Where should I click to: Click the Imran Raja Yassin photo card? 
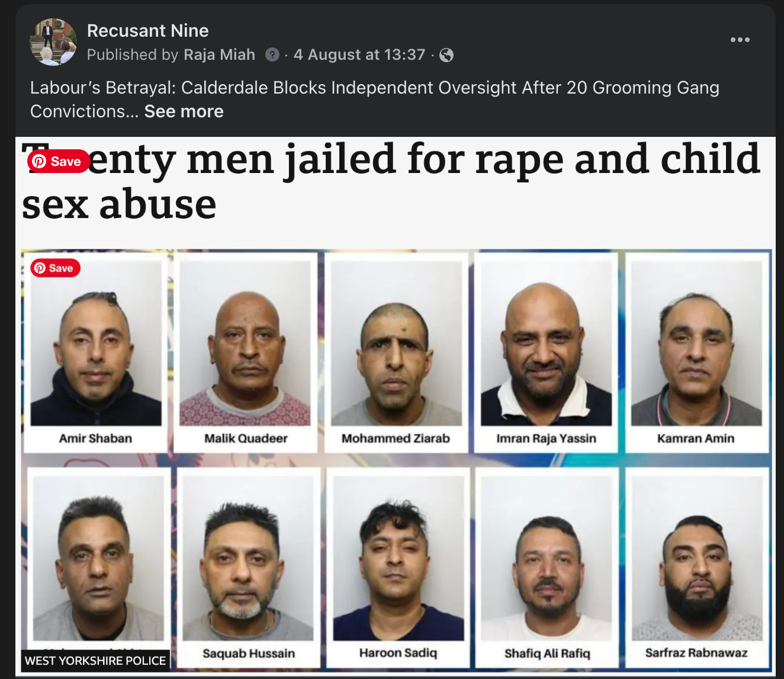(x=546, y=353)
